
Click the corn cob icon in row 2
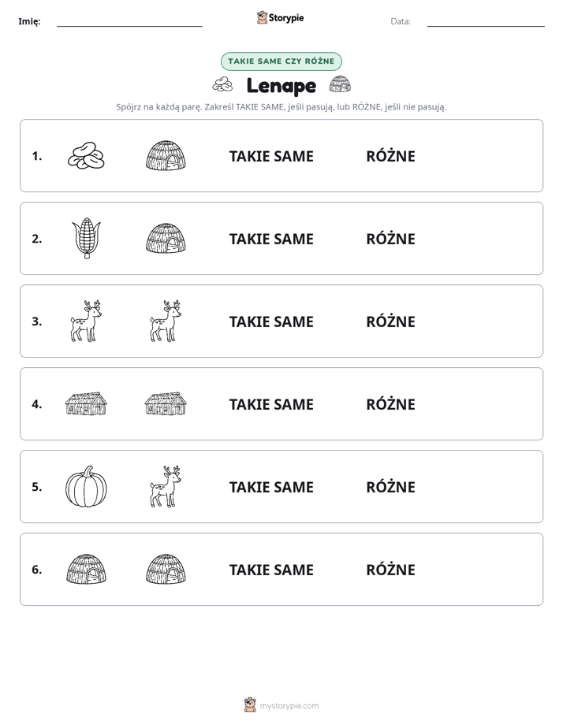pyautogui.click(x=87, y=238)
